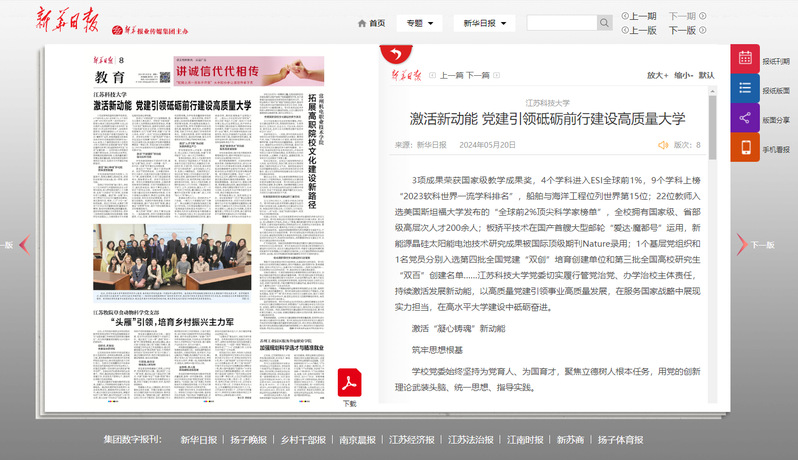Open the 报纸刊期 calendar icon

click(x=745, y=59)
